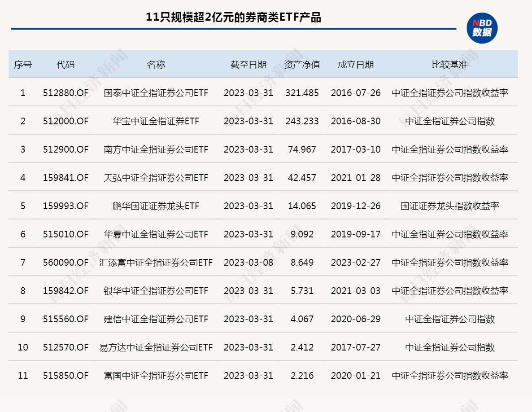Select code 512880.OF
Screen dimensions: 532x412
tap(65, 92)
